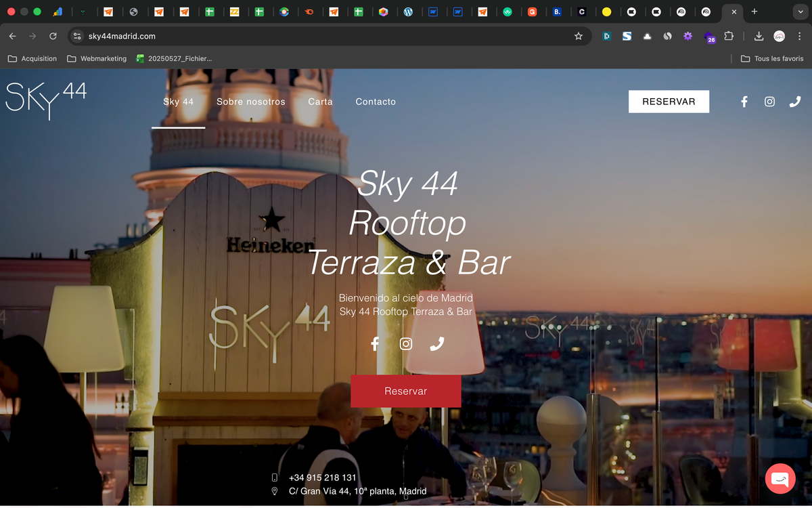Open Facebook from the header icon

point(744,102)
